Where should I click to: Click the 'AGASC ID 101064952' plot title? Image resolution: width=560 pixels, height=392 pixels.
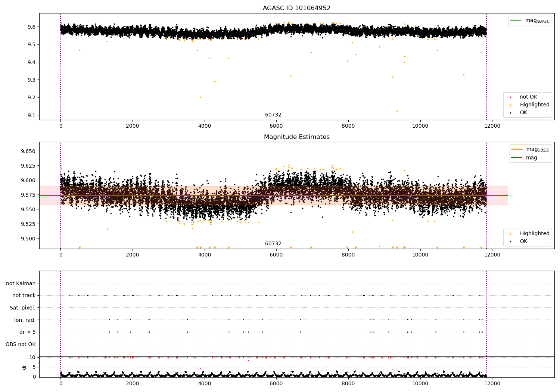click(x=296, y=8)
